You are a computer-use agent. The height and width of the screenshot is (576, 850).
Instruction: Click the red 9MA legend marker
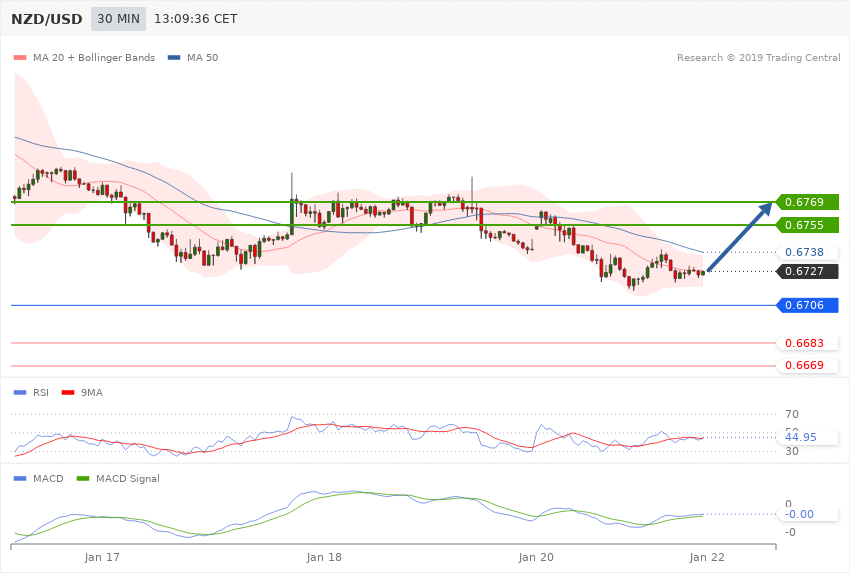point(67,392)
